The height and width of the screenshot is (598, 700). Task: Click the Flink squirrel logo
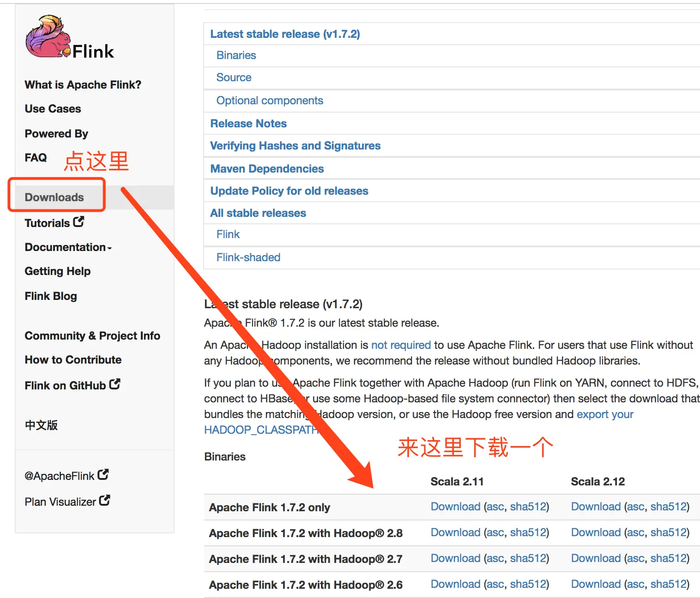[70, 37]
